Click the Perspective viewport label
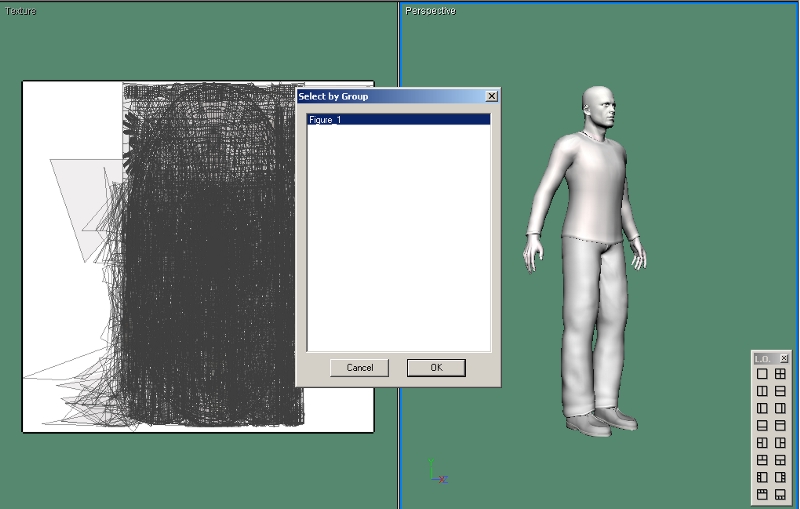The height and width of the screenshot is (509, 800). click(430, 11)
